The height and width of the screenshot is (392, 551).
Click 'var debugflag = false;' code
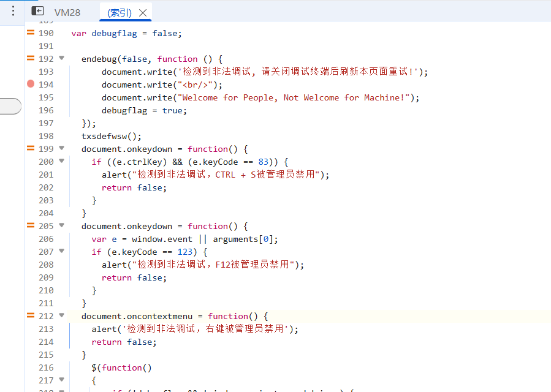[x=126, y=33]
